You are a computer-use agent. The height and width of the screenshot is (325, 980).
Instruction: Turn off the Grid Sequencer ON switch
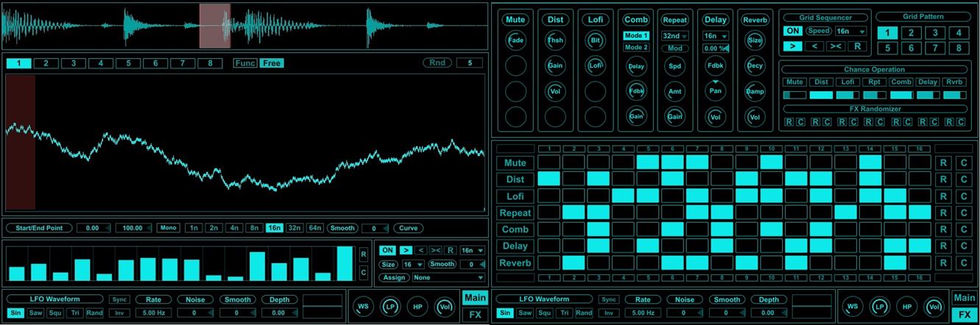click(792, 31)
